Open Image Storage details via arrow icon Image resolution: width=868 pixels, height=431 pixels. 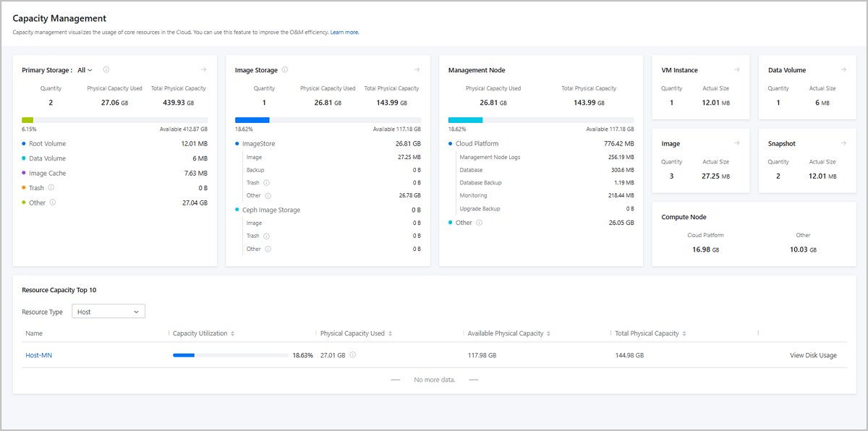pyautogui.click(x=417, y=70)
